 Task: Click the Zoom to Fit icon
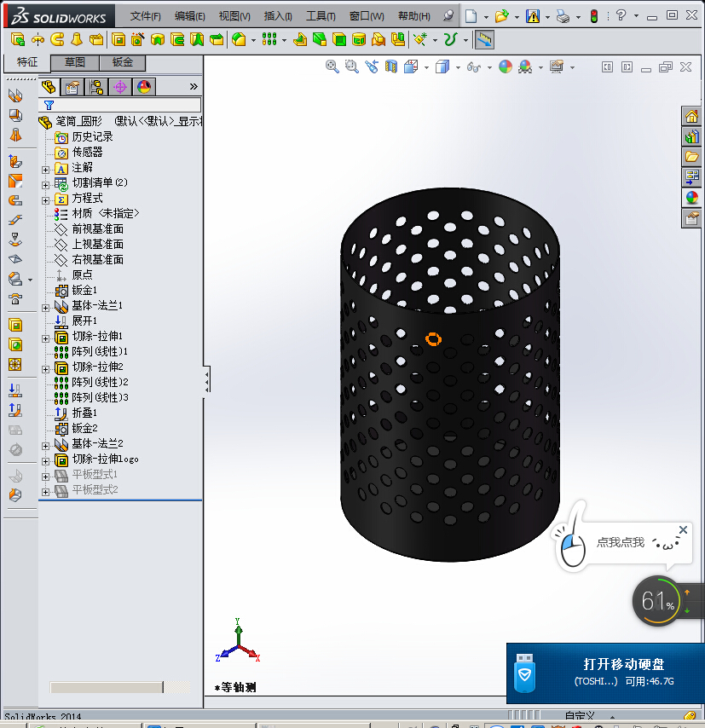click(332, 66)
